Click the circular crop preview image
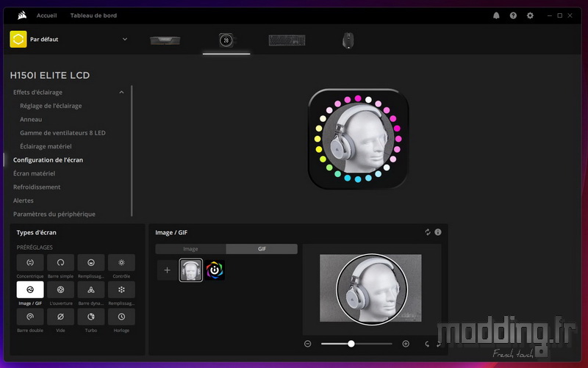 pos(372,289)
